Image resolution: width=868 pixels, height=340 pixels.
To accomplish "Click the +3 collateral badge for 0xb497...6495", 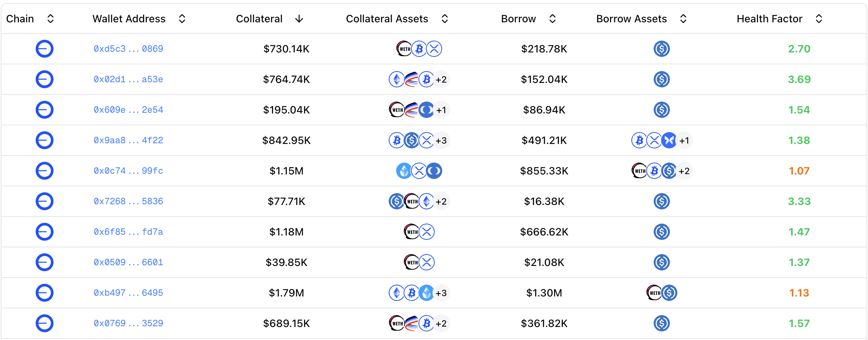I will [x=441, y=293].
